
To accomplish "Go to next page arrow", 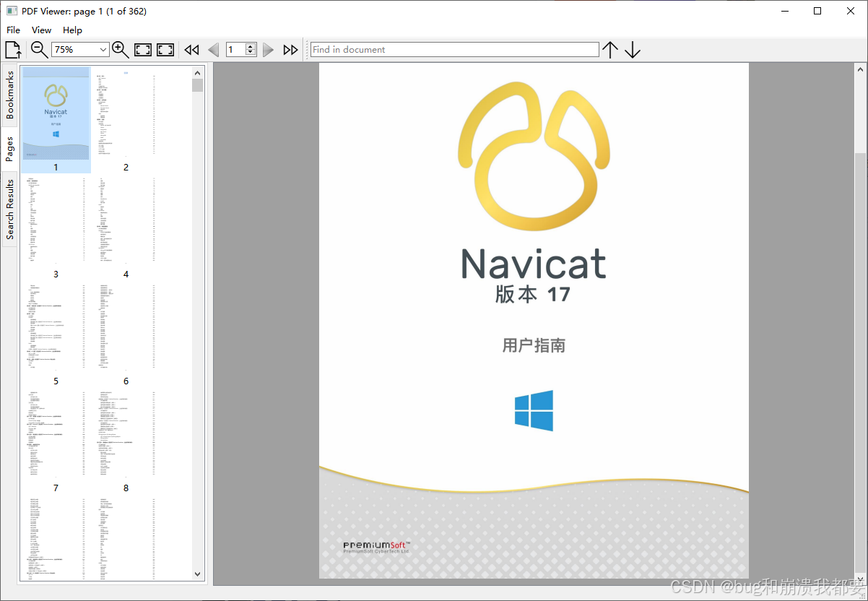I will tap(268, 50).
